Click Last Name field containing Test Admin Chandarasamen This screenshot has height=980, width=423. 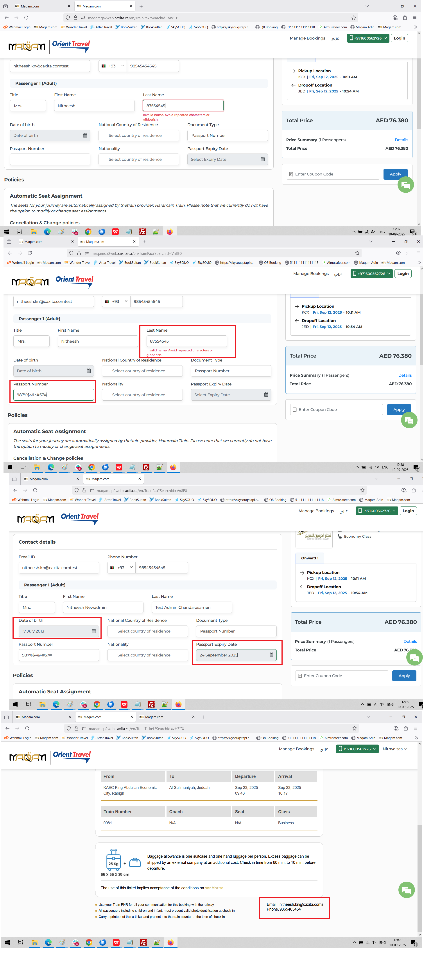[x=192, y=608]
